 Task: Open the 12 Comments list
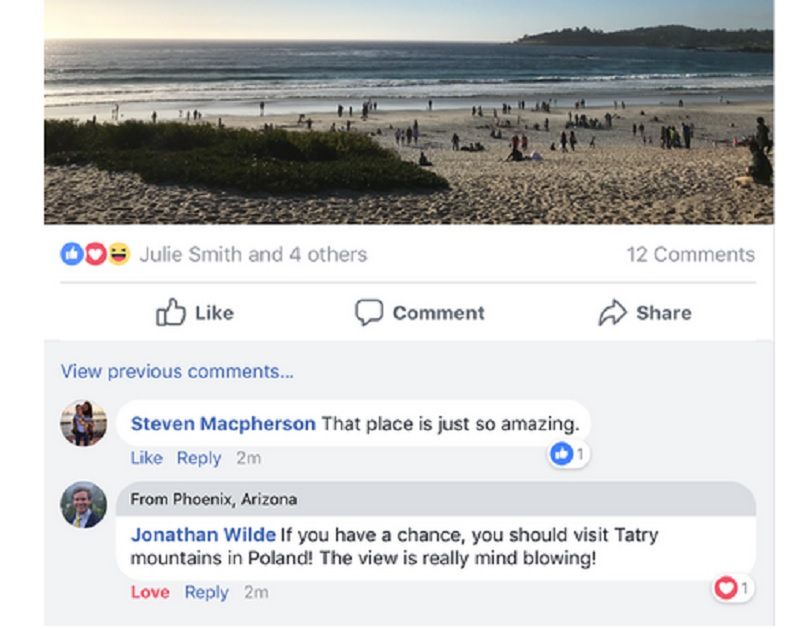click(690, 254)
